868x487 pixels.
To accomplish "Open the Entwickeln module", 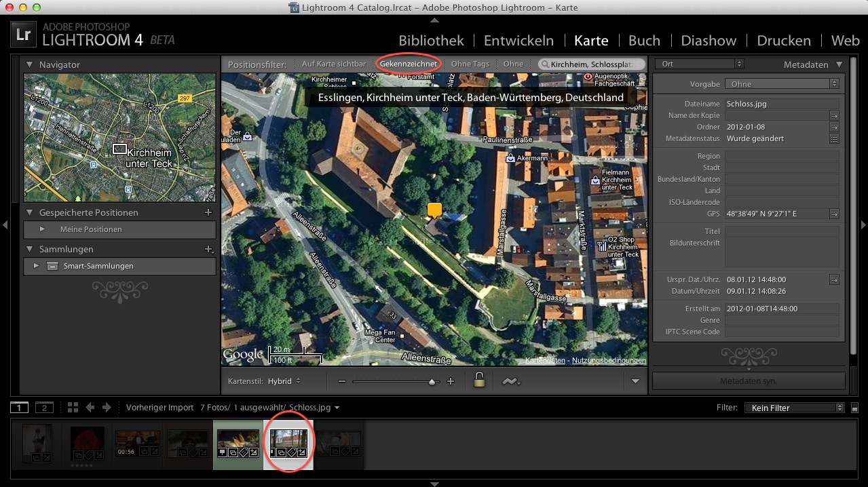I will click(x=518, y=41).
